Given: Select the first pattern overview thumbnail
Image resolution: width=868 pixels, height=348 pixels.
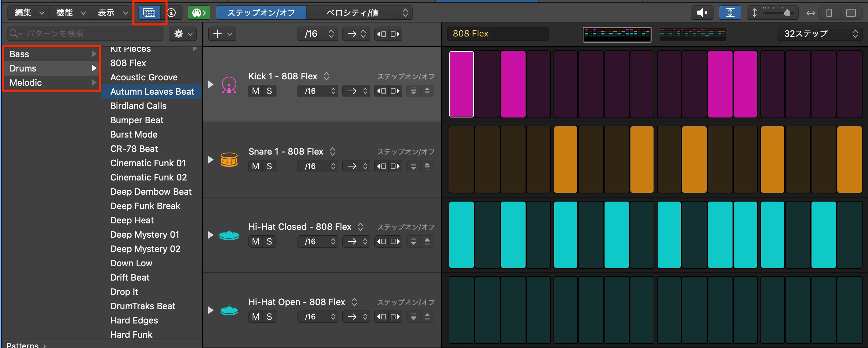Looking at the screenshot, I should point(617,34).
